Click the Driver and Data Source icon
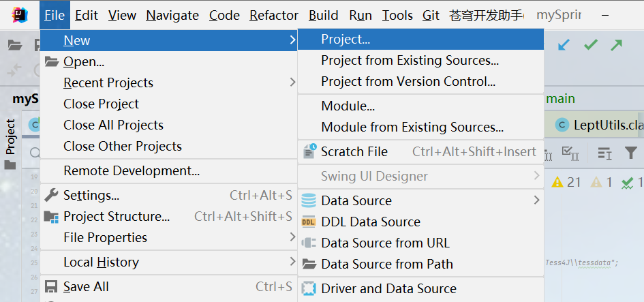644x302 pixels. pos(309,288)
